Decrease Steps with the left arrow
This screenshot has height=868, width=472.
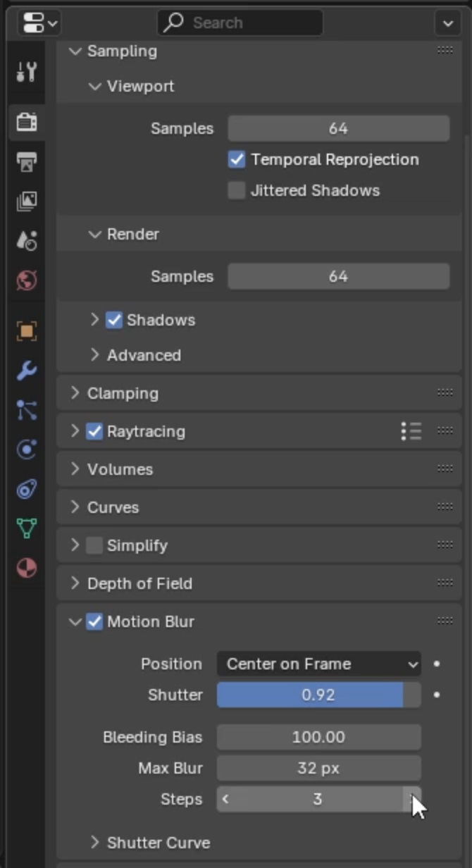point(225,799)
